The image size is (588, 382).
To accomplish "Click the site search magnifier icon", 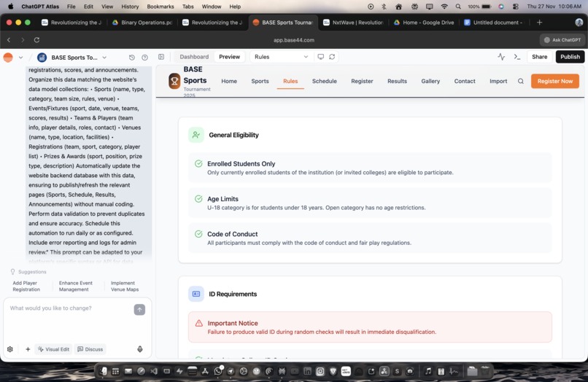I will [521, 81].
